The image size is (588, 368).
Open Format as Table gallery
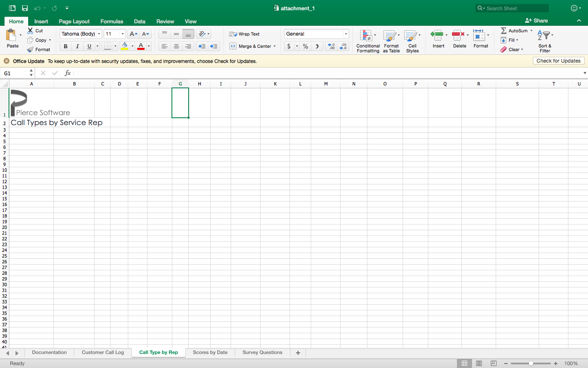pos(391,41)
